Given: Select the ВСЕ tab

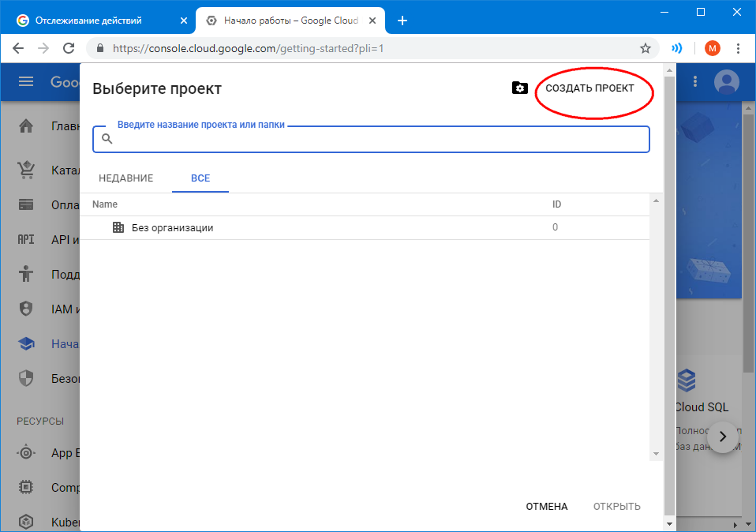Looking at the screenshot, I should (200, 178).
